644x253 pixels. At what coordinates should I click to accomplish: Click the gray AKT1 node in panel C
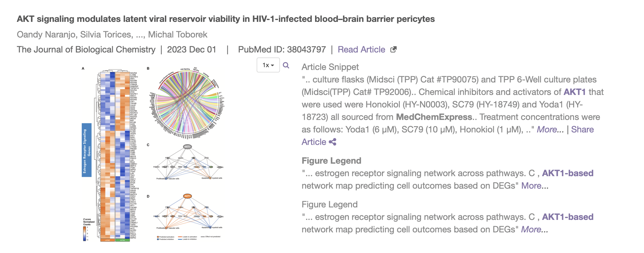coord(187,146)
